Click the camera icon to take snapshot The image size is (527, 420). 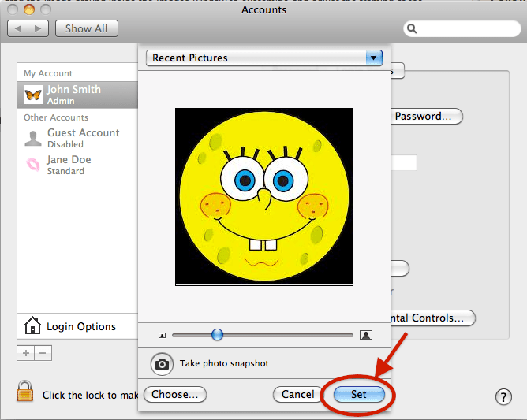coord(162,364)
